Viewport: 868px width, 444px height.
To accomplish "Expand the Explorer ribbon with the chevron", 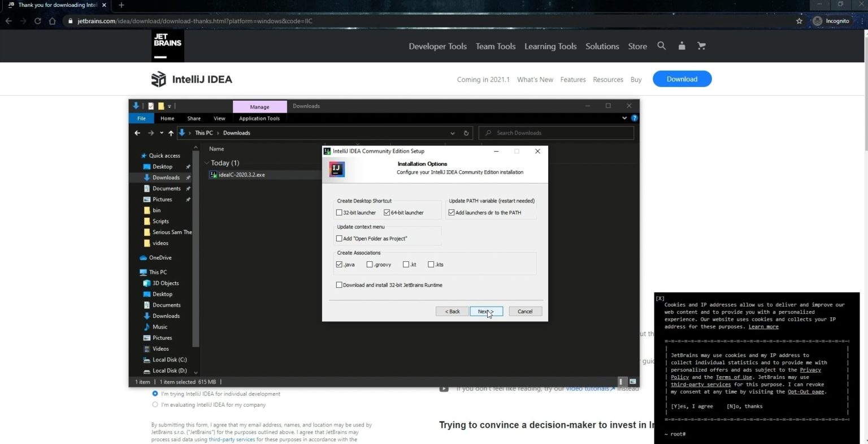I will coord(624,118).
